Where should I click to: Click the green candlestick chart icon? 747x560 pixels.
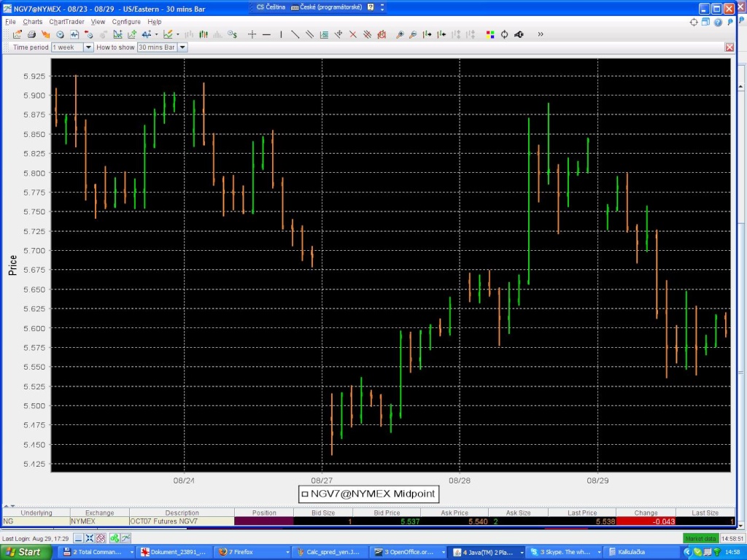coord(204,34)
